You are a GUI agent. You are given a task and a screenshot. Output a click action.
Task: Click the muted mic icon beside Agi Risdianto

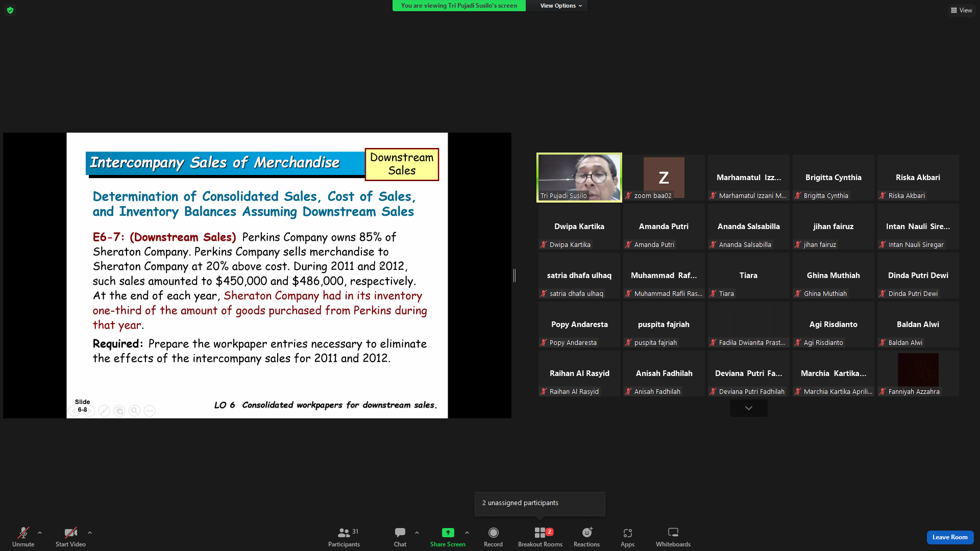(798, 343)
